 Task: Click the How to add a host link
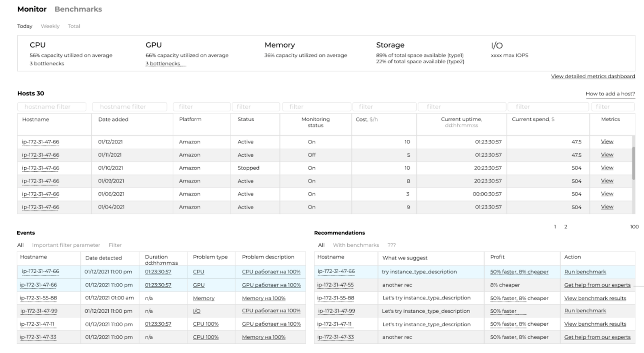610,94
